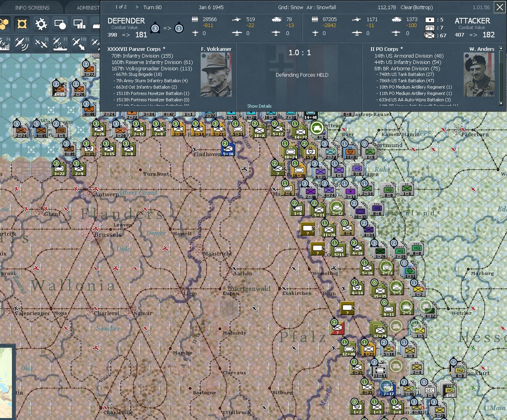Viewport: 507px width, 420px height.
Task: Select the F7 naval air patrol icon
Action: click(x=60, y=43)
